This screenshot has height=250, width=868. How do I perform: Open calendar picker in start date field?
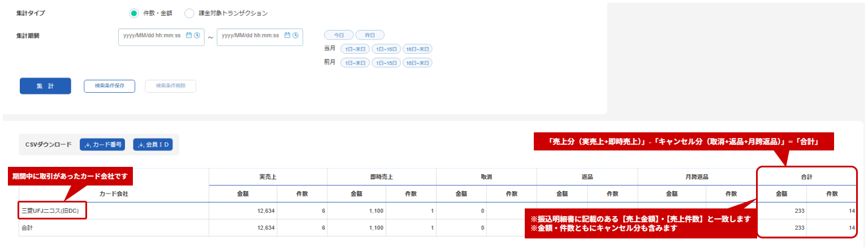pos(189,35)
